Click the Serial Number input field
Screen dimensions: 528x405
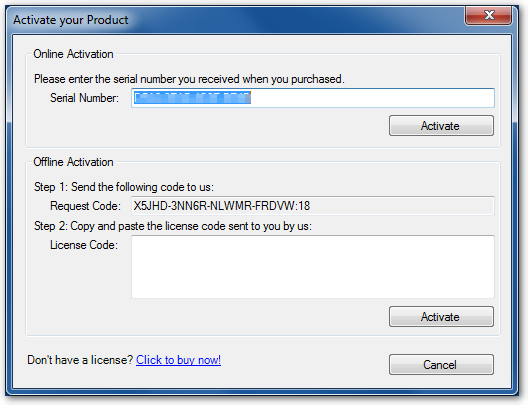(x=313, y=98)
